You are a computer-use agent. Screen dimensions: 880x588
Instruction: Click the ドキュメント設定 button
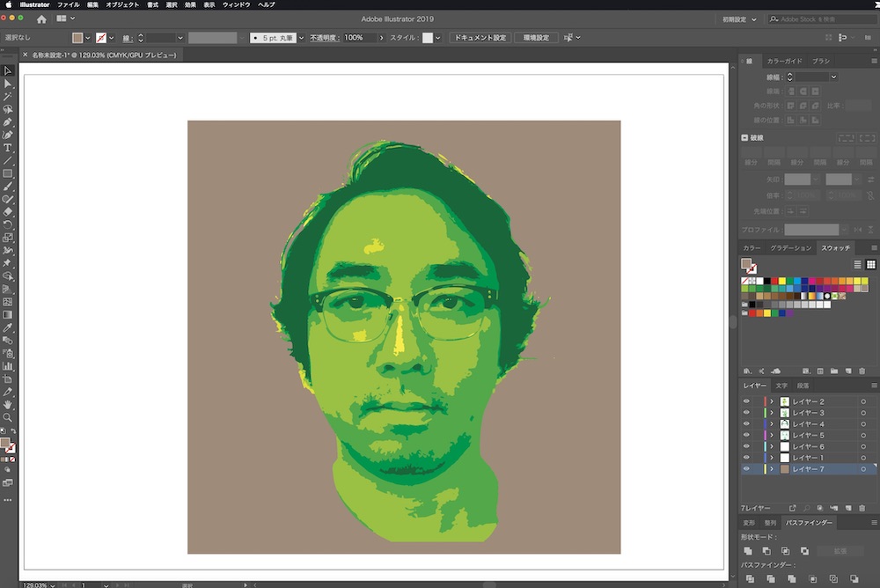(480, 38)
